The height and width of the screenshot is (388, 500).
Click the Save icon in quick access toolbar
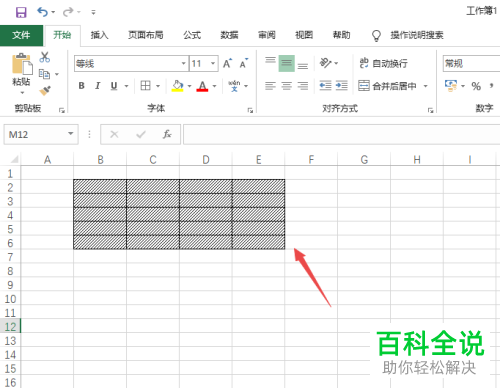tap(21, 12)
